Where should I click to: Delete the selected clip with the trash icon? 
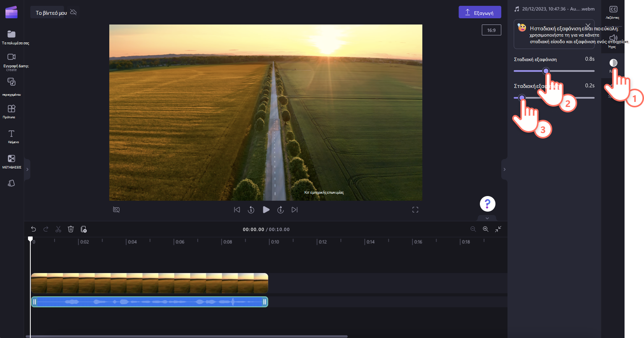(71, 229)
